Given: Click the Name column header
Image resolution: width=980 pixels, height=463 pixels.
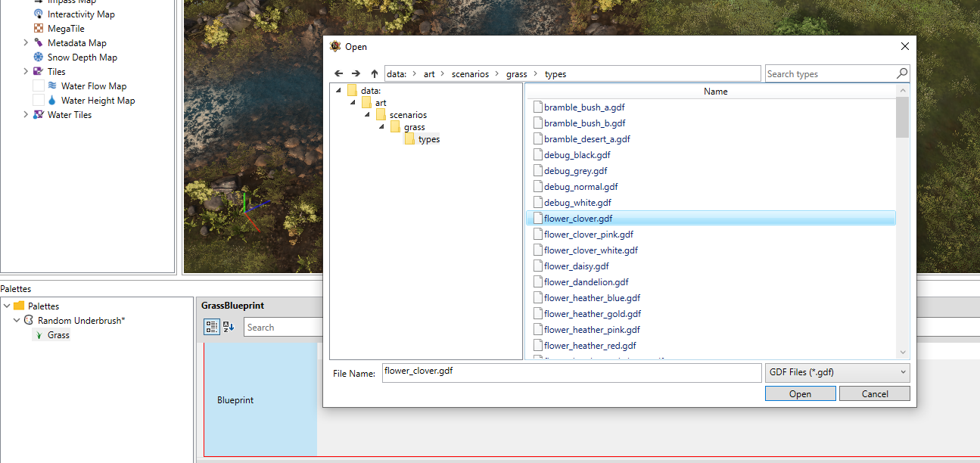Looking at the screenshot, I should [x=715, y=92].
